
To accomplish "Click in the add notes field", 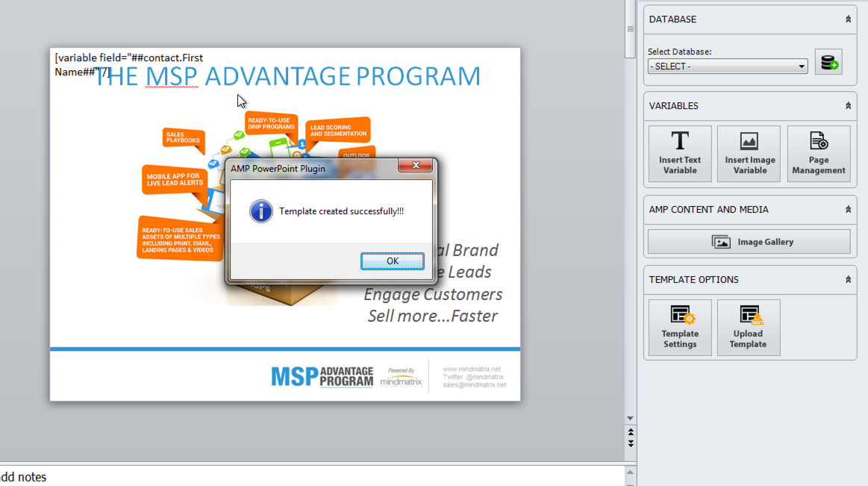I will 313,476.
